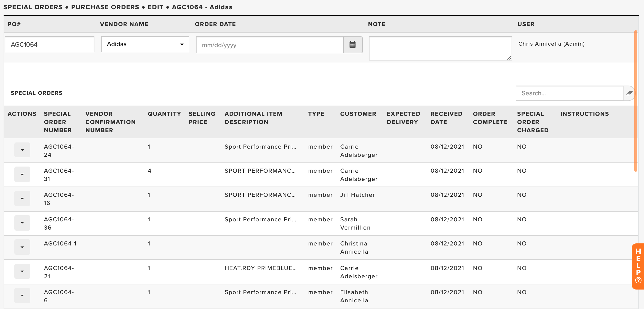Select order number AGC1064-36 cell
Image resolution: width=644 pixels, height=309 pixels.
[59, 223]
